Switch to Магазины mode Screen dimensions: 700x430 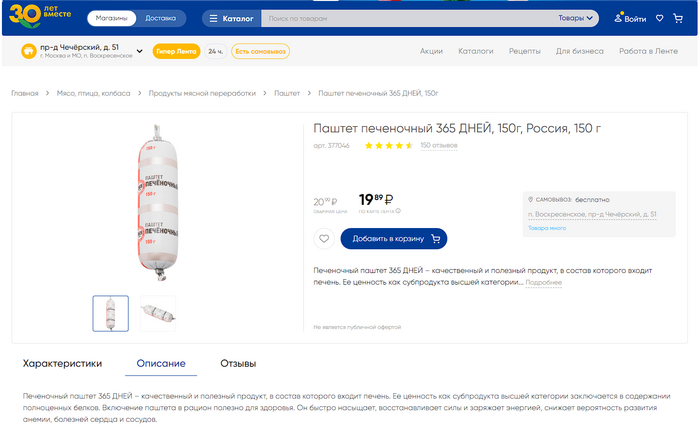click(111, 18)
